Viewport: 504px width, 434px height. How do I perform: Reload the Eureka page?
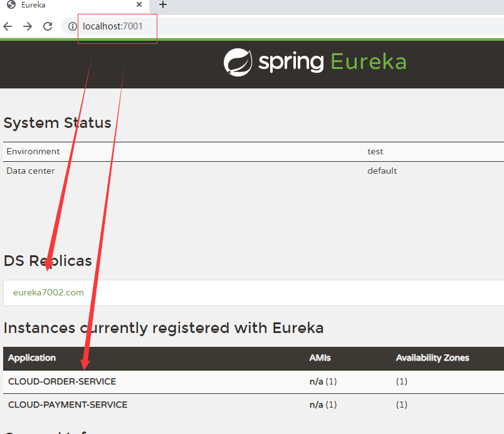48,26
